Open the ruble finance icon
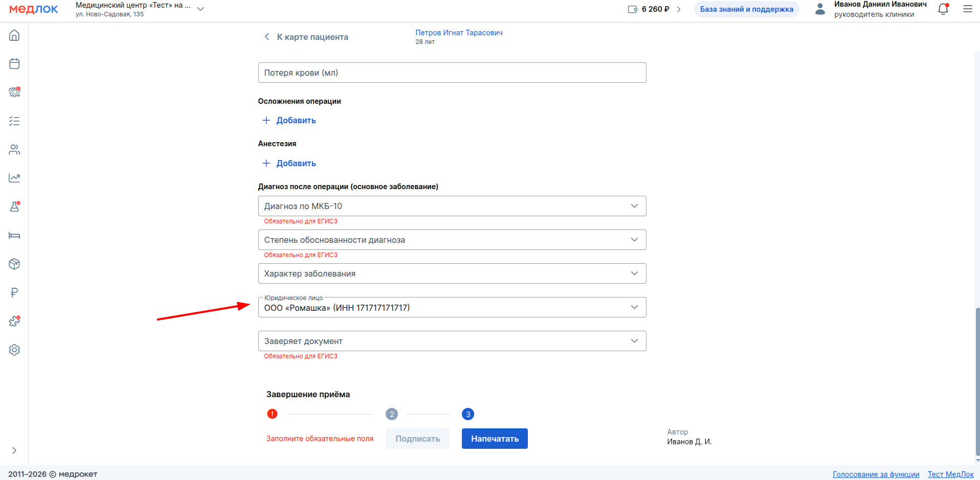The width and height of the screenshot is (980, 480). pos(14,292)
